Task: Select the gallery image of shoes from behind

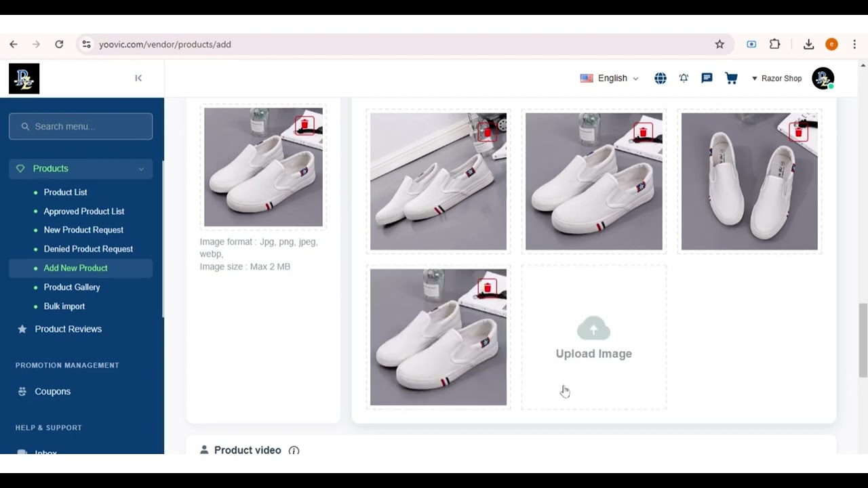Action: pos(749,181)
